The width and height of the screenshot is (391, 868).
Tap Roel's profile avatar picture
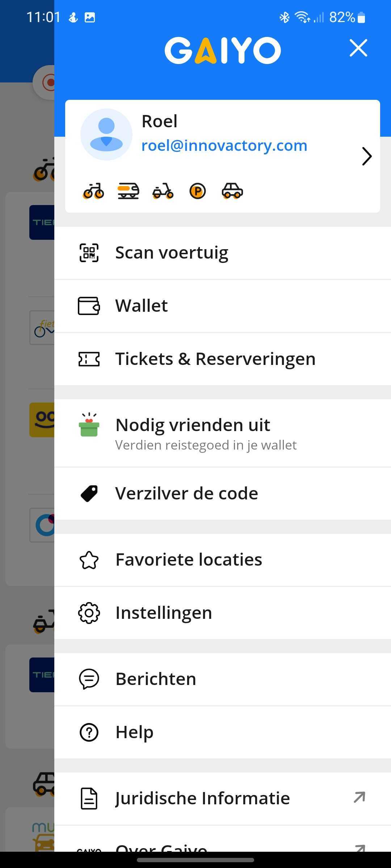pyautogui.click(x=106, y=135)
